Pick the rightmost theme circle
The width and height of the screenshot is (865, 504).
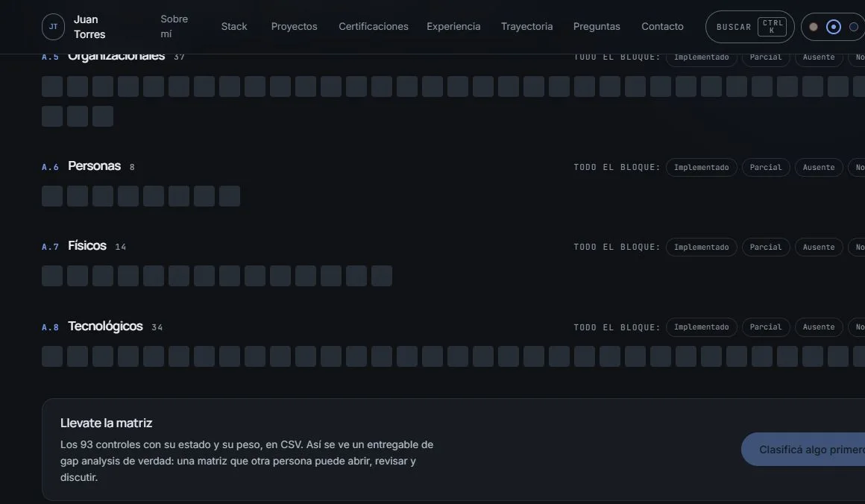click(x=853, y=27)
